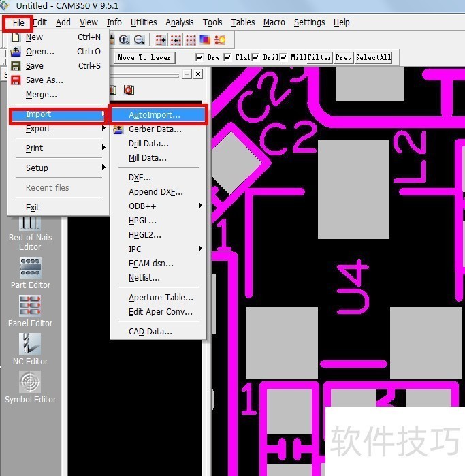465x476 pixels.
Task: Expand the Print submenu
Action: click(x=58, y=148)
